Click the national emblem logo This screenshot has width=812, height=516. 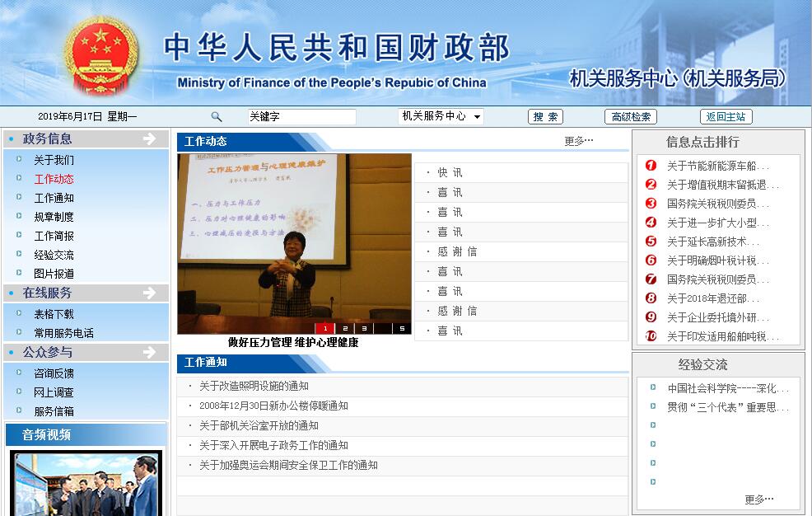click(x=101, y=55)
